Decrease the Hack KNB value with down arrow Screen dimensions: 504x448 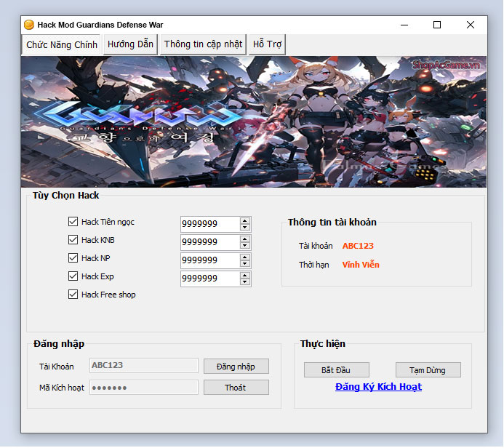pos(245,246)
